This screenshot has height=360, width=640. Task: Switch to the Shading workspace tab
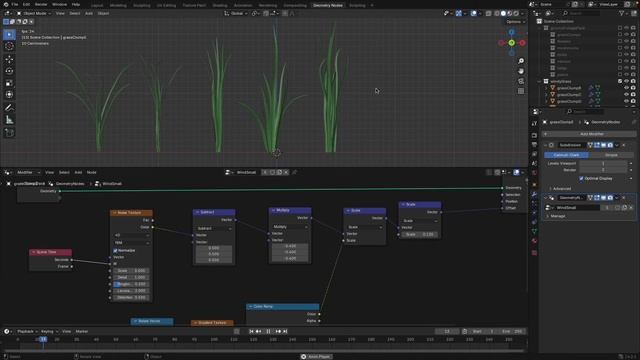pos(220,5)
